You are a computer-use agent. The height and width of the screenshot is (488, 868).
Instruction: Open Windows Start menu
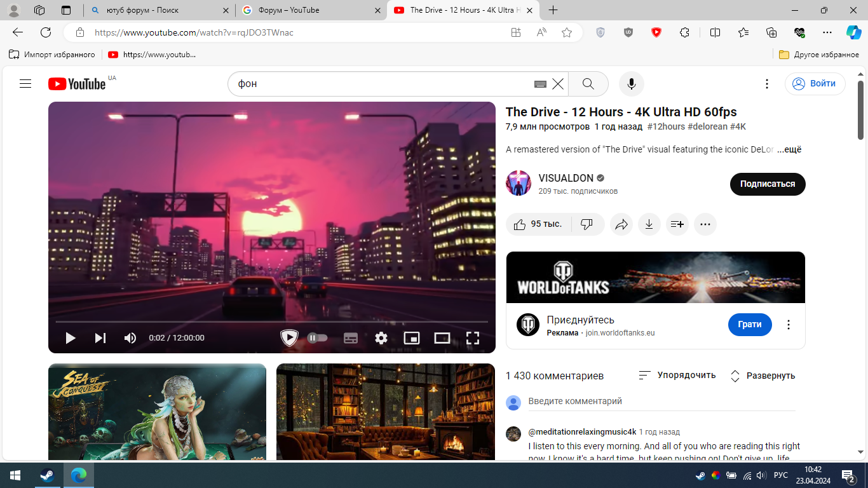[x=15, y=475]
